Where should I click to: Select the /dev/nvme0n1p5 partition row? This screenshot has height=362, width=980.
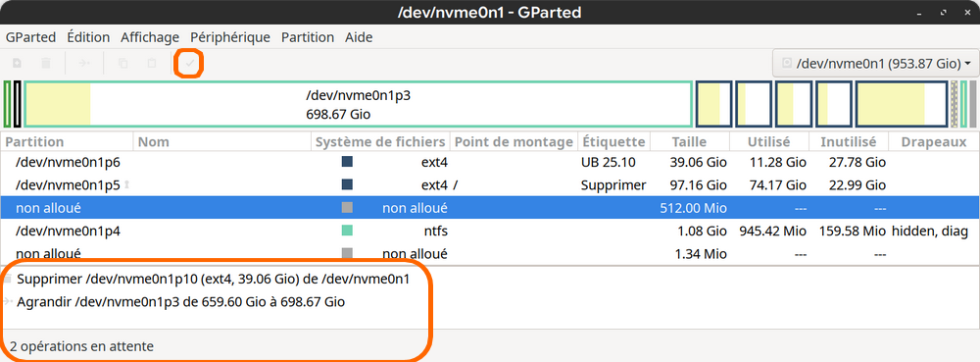click(x=490, y=185)
